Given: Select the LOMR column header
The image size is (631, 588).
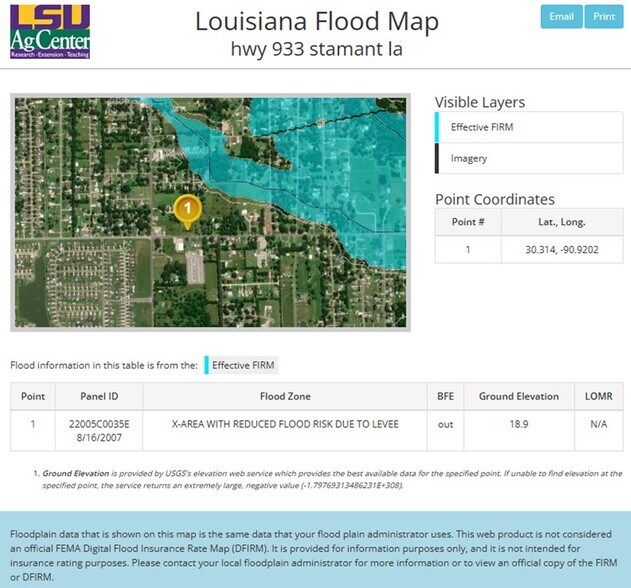Looking at the screenshot, I should (x=598, y=396).
